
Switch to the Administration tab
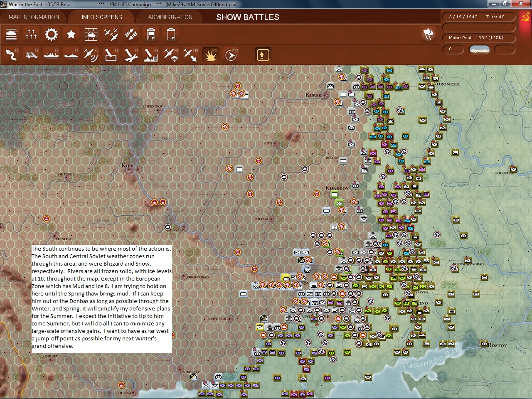click(x=170, y=17)
